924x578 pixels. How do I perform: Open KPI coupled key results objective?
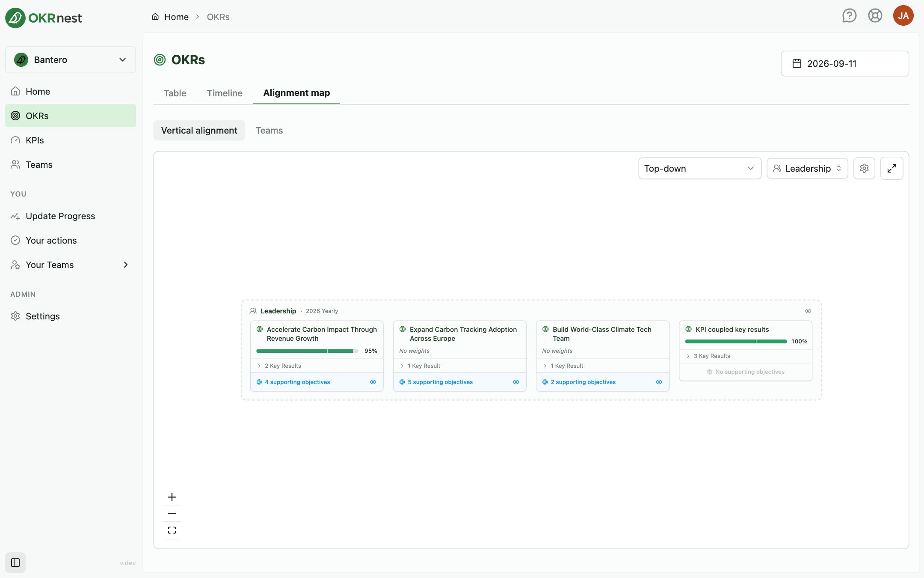[x=732, y=329]
